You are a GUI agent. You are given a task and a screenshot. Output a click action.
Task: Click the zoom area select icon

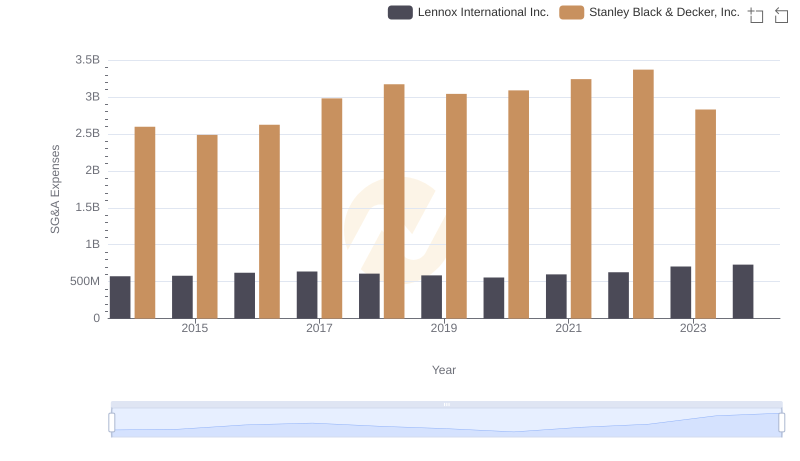tap(756, 15)
